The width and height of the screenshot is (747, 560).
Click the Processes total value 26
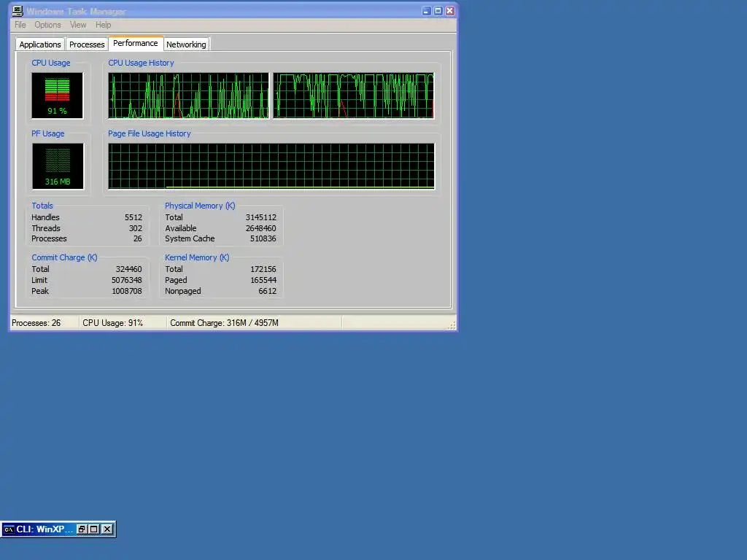pos(138,238)
